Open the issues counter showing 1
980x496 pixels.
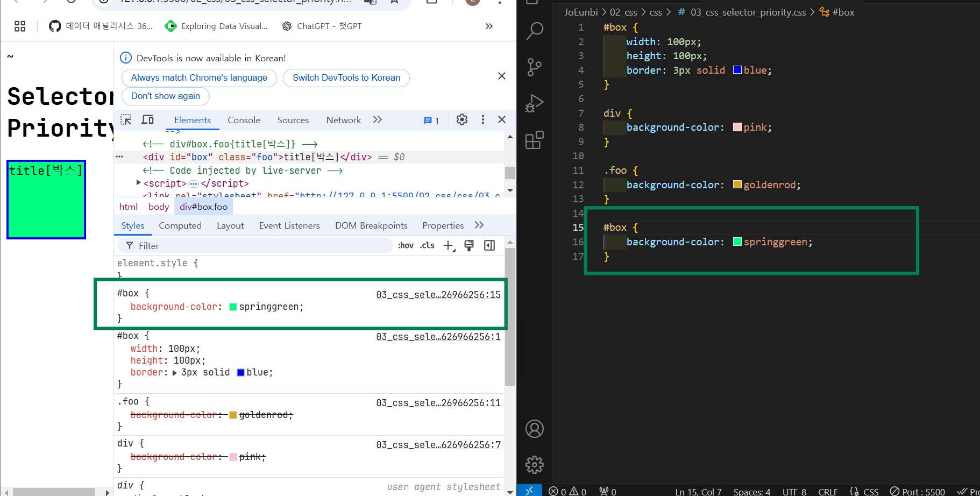tap(431, 121)
